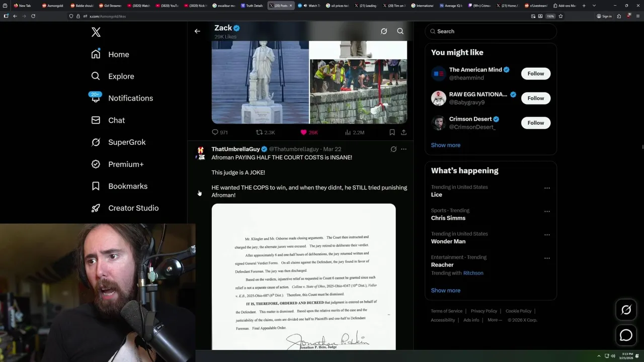Switch to the r/Livestream tab
Image resolution: width=644 pixels, height=362 pixels.
tap(536, 6)
